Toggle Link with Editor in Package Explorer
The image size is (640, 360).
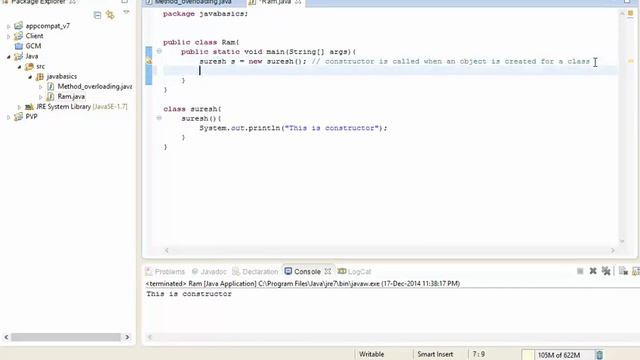[x=110, y=16]
